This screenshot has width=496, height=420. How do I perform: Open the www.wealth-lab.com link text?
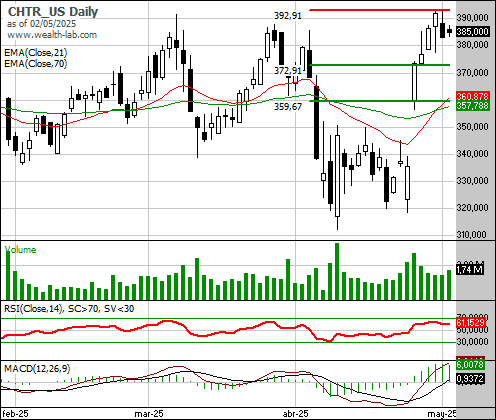52,35
